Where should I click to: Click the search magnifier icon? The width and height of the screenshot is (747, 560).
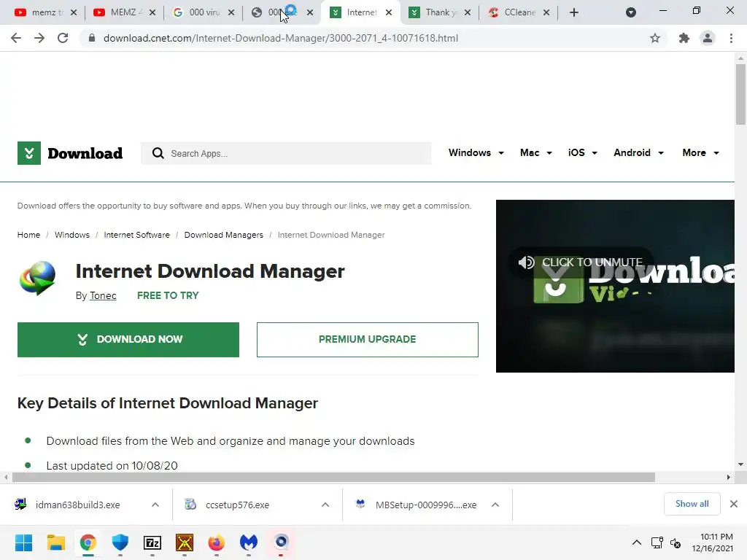[x=158, y=153]
